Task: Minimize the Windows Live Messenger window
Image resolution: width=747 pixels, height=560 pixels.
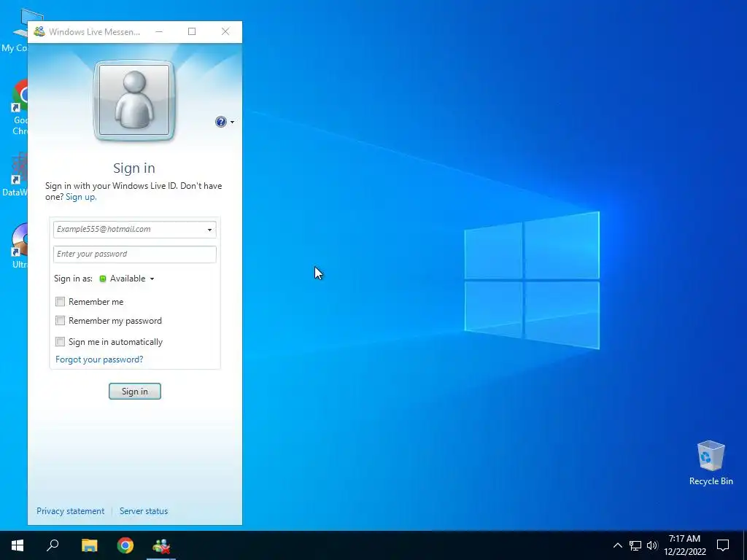Action: click(x=159, y=32)
